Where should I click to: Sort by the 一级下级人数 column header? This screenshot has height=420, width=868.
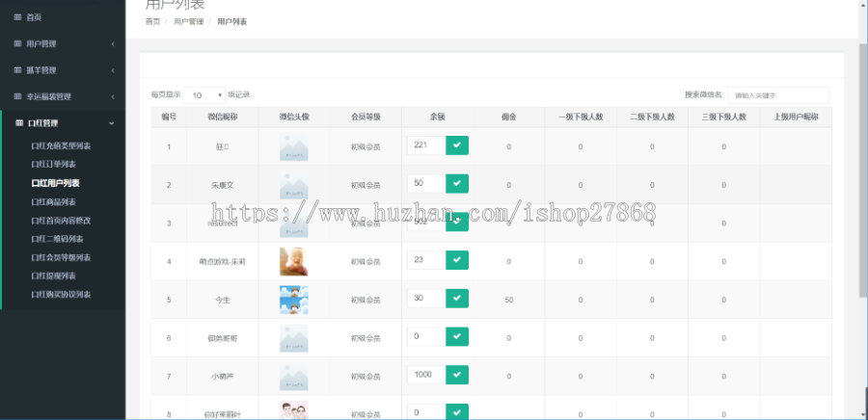[581, 118]
